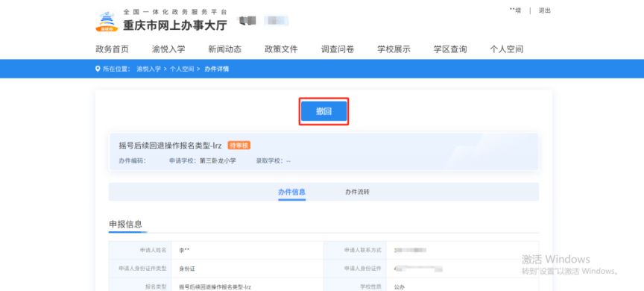Switch to 办件信息 tab
The height and width of the screenshot is (291, 644).
[x=291, y=192]
